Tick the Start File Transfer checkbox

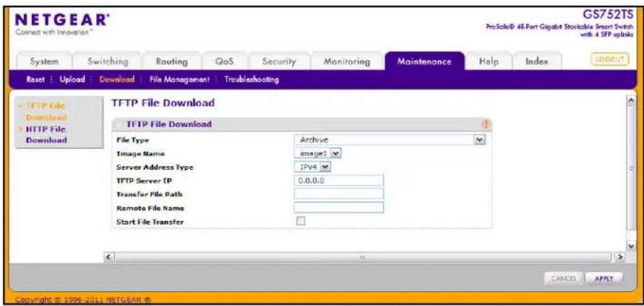click(301, 221)
